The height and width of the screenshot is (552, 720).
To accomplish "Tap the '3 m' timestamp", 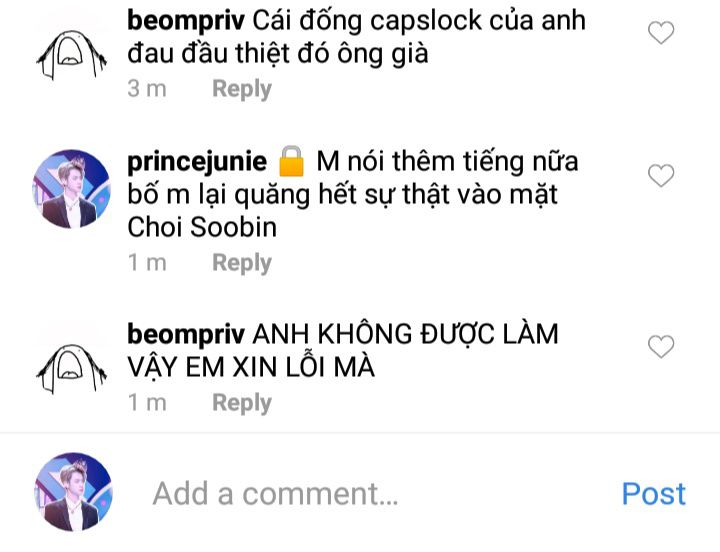I will coord(147,88).
